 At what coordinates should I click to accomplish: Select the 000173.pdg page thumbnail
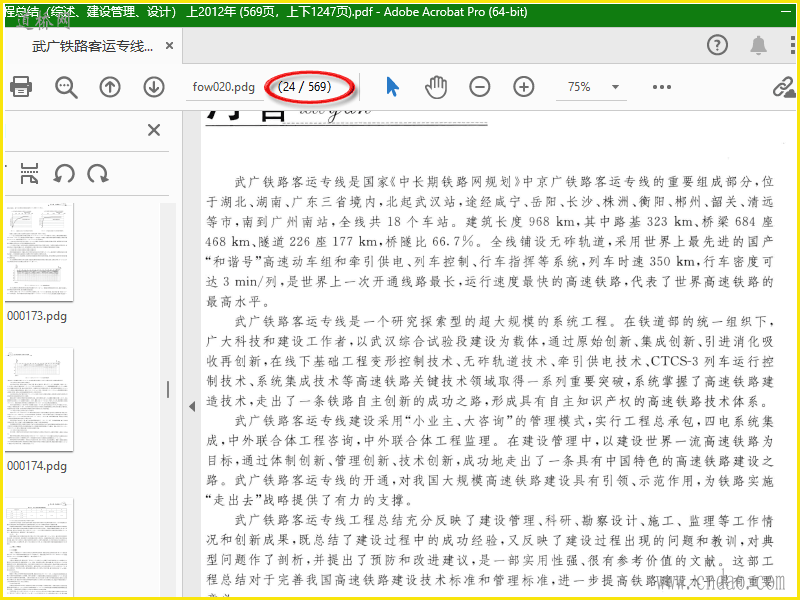[x=39, y=252]
